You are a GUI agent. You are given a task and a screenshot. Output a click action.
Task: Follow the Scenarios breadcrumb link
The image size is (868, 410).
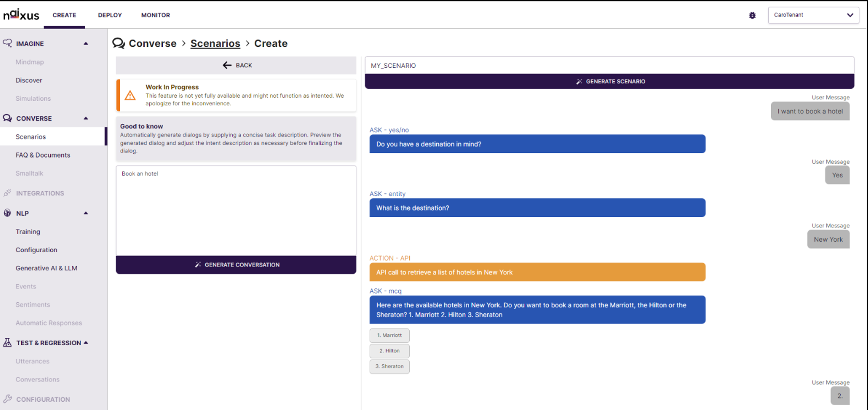[215, 43]
